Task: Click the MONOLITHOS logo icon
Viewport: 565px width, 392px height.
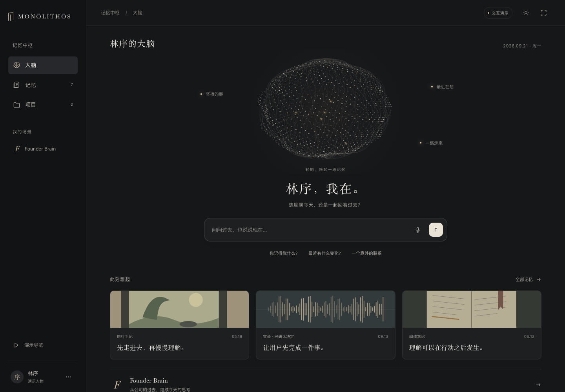Action: 11,16
